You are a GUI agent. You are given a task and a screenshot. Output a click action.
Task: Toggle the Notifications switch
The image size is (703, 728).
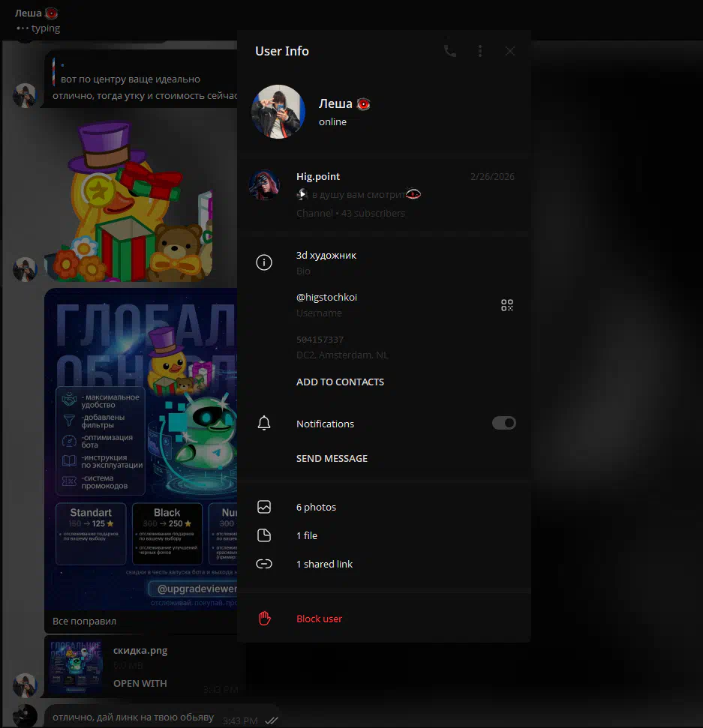pos(503,424)
